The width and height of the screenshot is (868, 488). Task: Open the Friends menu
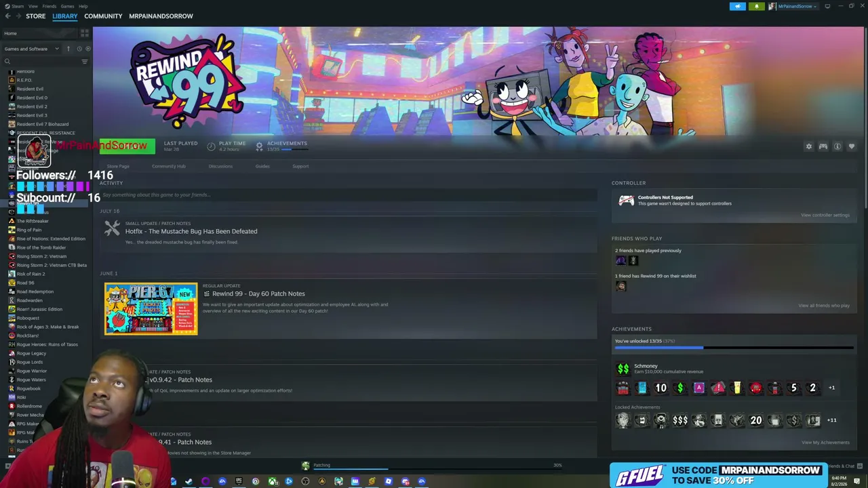50,6
